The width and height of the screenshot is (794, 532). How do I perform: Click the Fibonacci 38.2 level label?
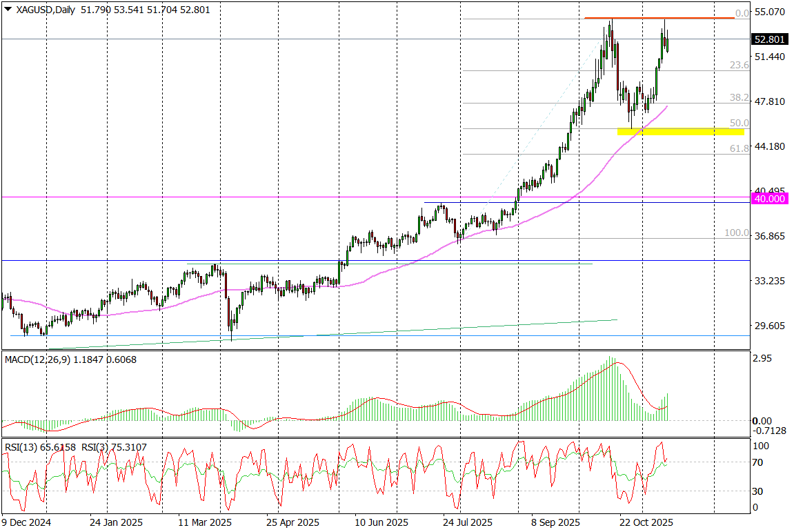tap(740, 98)
